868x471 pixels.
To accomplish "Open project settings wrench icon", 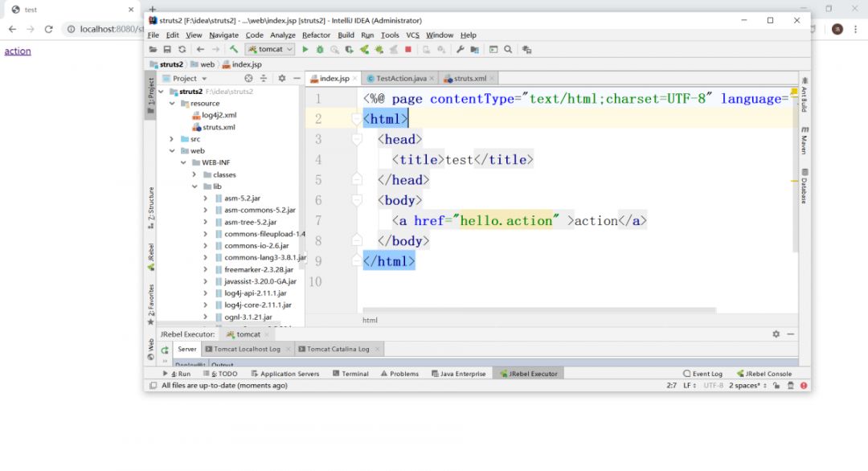I will coord(461,49).
